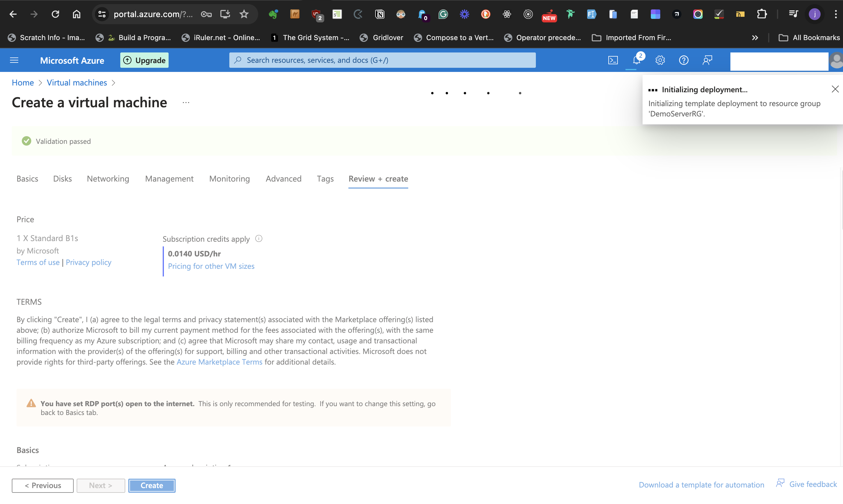The image size is (843, 504).
Task: Click the Create button
Action: pyautogui.click(x=152, y=485)
